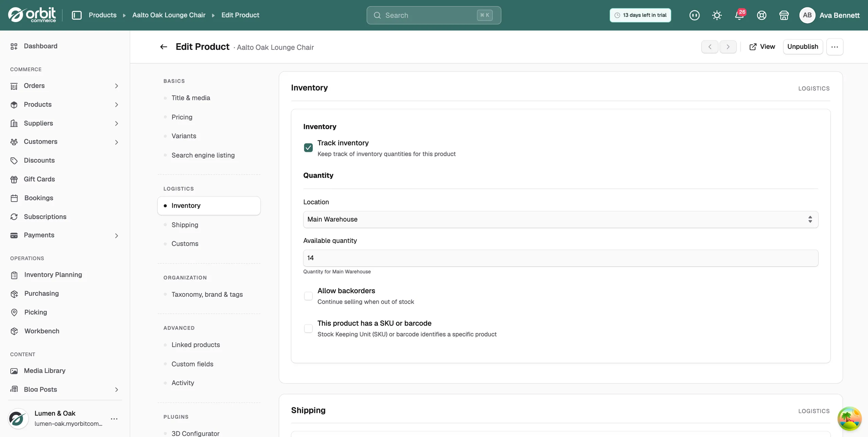Viewport: 868px width, 437px height.
Task: Select Custom fields section
Action: pos(209,364)
